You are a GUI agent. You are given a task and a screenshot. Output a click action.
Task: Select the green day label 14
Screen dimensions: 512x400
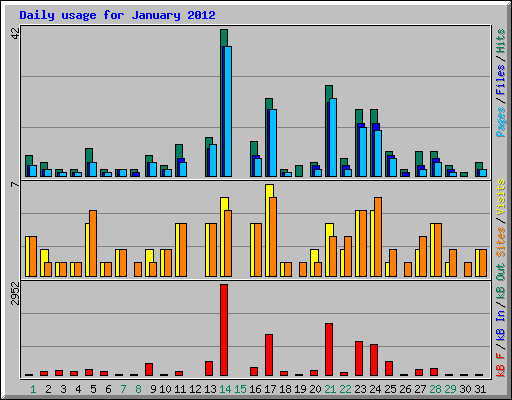point(225,389)
